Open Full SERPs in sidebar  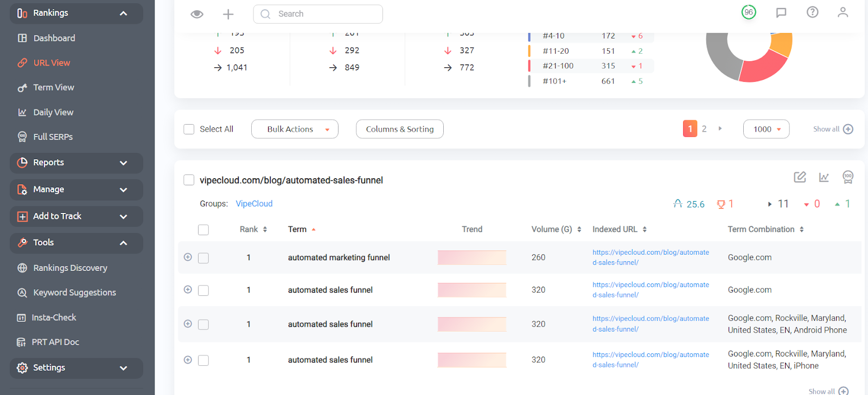53,137
